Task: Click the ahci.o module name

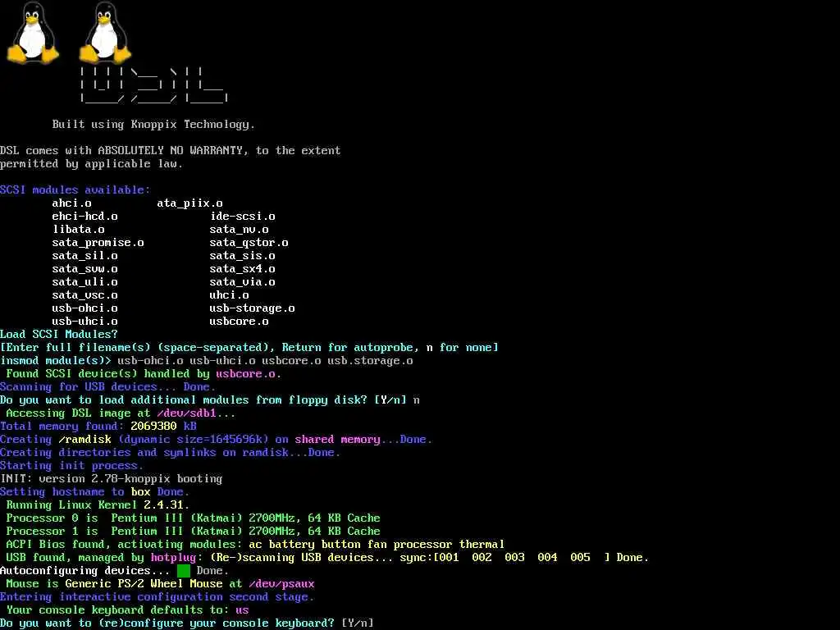Action: pos(72,203)
